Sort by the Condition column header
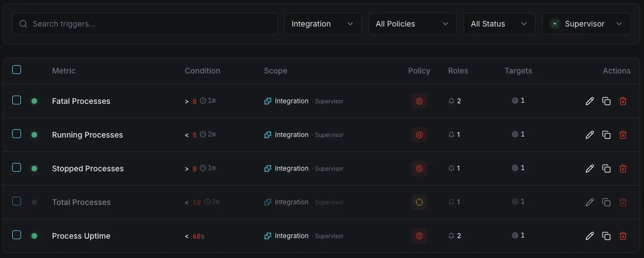The image size is (644, 258). coord(202,71)
